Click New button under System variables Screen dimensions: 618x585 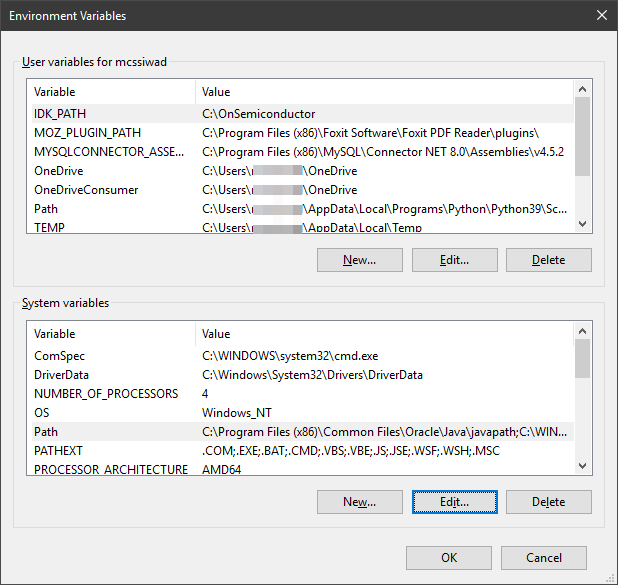click(x=359, y=502)
